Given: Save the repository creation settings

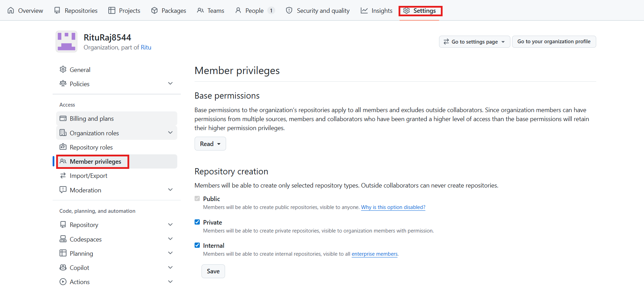Looking at the screenshot, I should click(213, 271).
